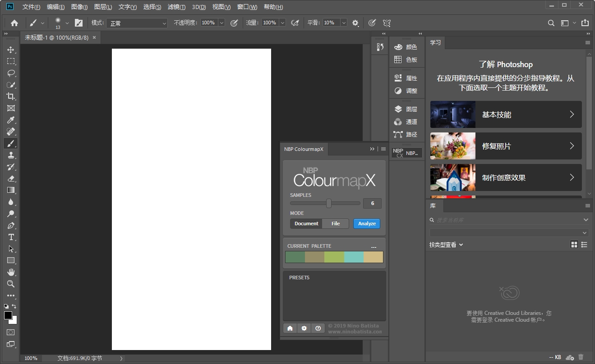Swap foreground and background colors
Viewport: 595px width, 364px height.
(14, 306)
